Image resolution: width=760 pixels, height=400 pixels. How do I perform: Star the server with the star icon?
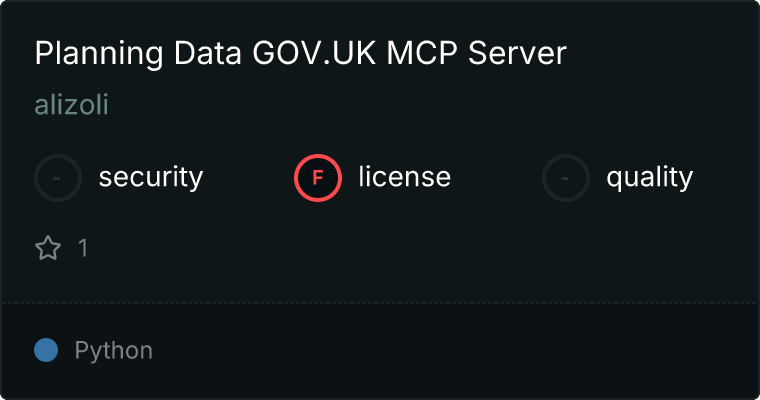click(x=48, y=248)
